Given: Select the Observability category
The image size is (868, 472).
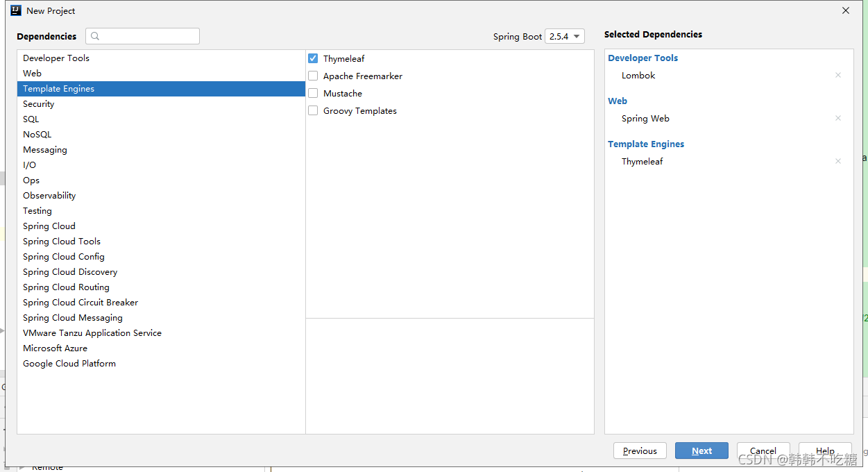Looking at the screenshot, I should click(161, 196).
